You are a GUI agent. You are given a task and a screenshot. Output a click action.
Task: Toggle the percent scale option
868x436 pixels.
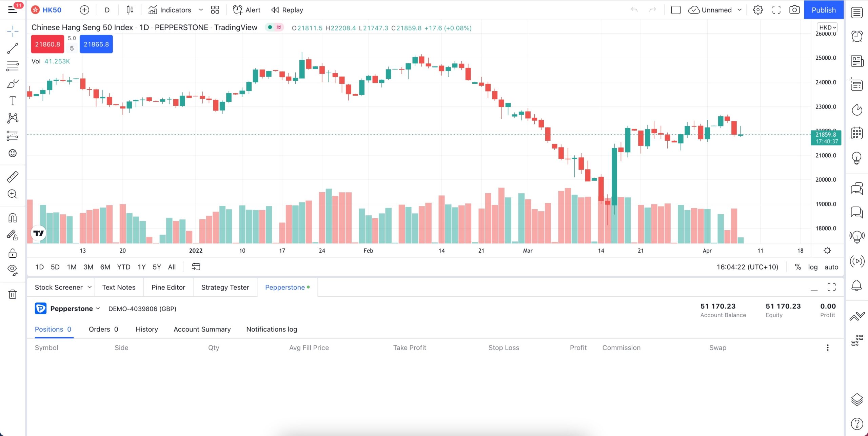pos(798,267)
